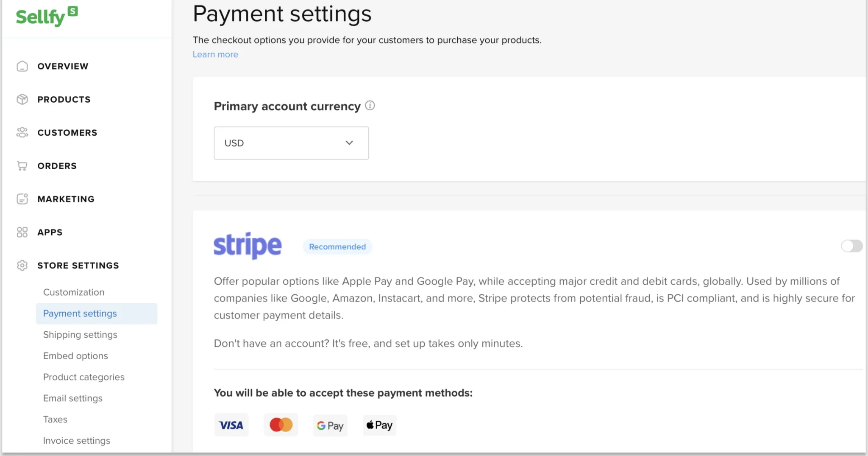Click the Recommended badge beside Stripe

pyautogui.click(x=337, y=247)
